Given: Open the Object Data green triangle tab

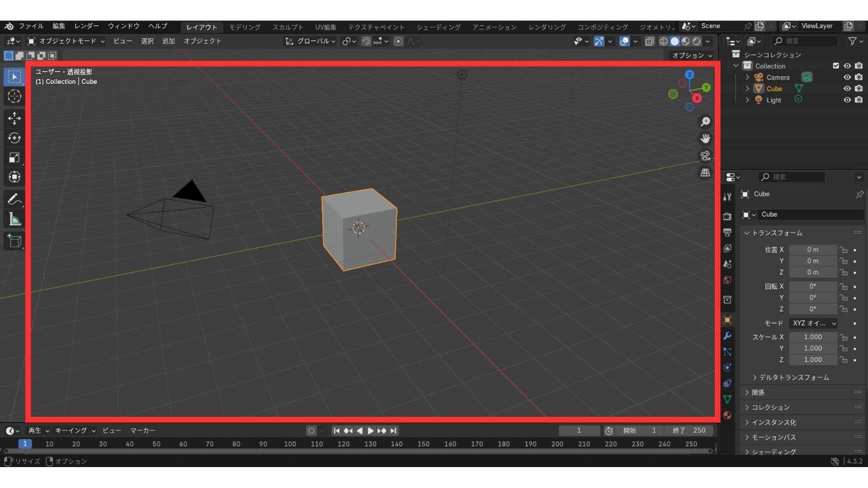Looking at the screenshot, I should coord(728,399).
